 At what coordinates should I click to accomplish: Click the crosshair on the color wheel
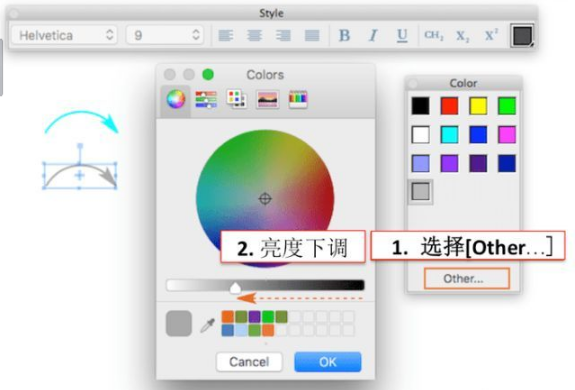click(265, 199)
